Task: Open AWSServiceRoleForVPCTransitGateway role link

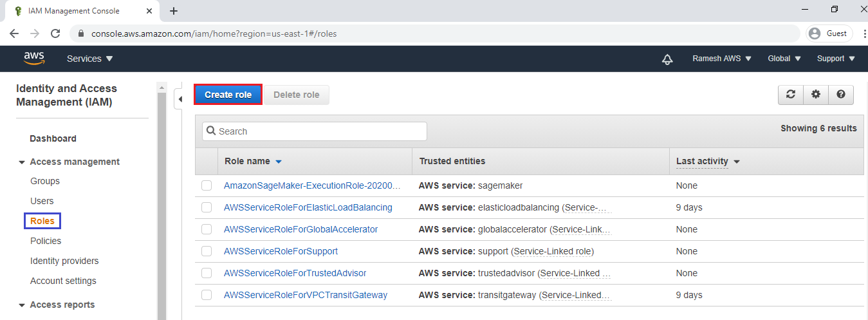Action: pos(306,295)
